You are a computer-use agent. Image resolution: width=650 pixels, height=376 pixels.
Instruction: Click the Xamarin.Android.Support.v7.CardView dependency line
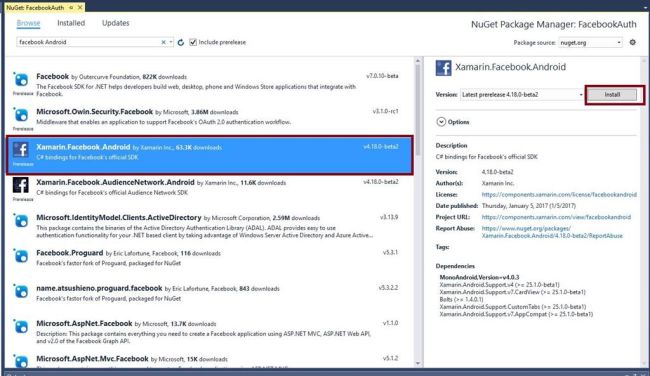tap(512, 292)
